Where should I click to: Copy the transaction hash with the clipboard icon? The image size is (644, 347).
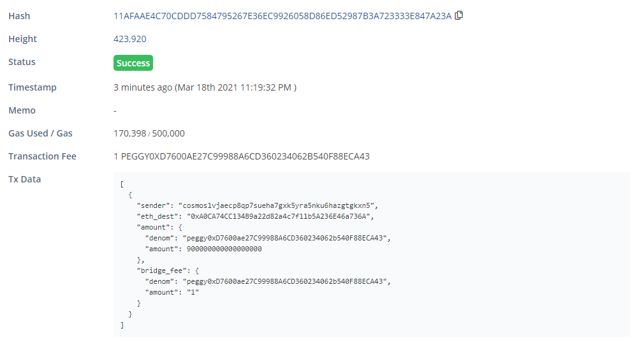[x=459, y=15]
